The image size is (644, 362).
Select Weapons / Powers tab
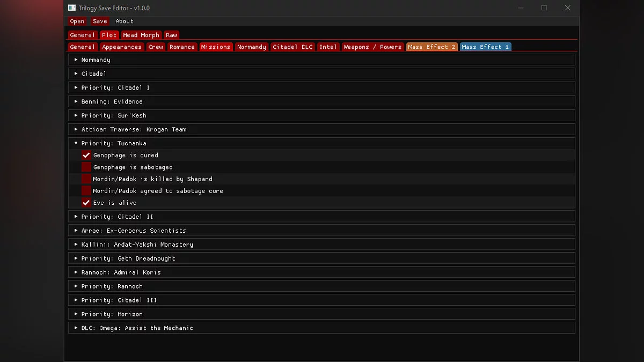(372, 47)
